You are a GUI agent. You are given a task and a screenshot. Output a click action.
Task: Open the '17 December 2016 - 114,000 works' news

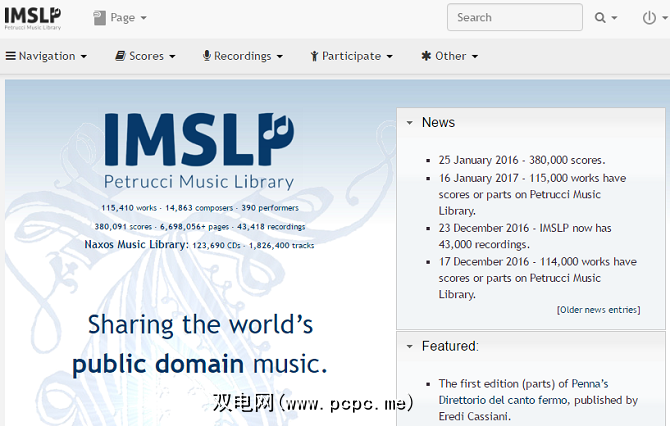click(538, 278)
